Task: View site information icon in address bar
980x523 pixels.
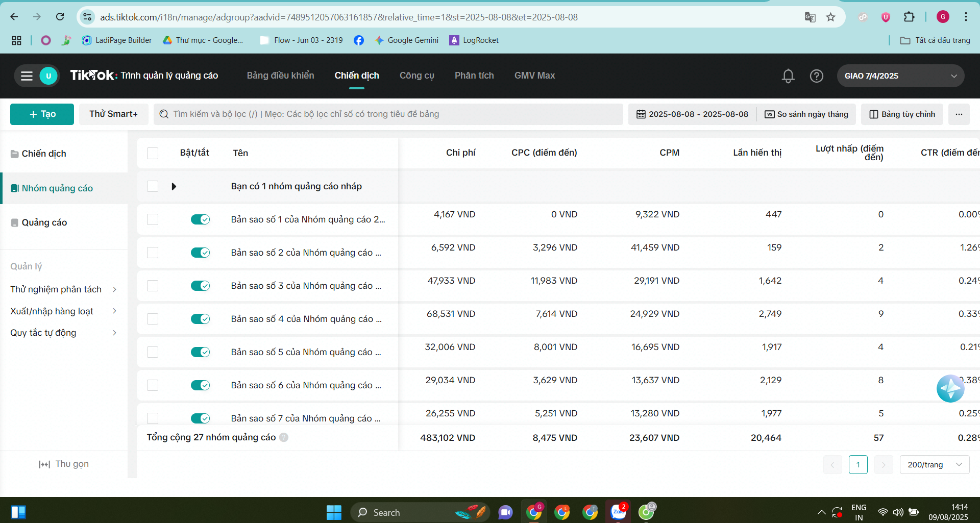Action: point(87,17)
